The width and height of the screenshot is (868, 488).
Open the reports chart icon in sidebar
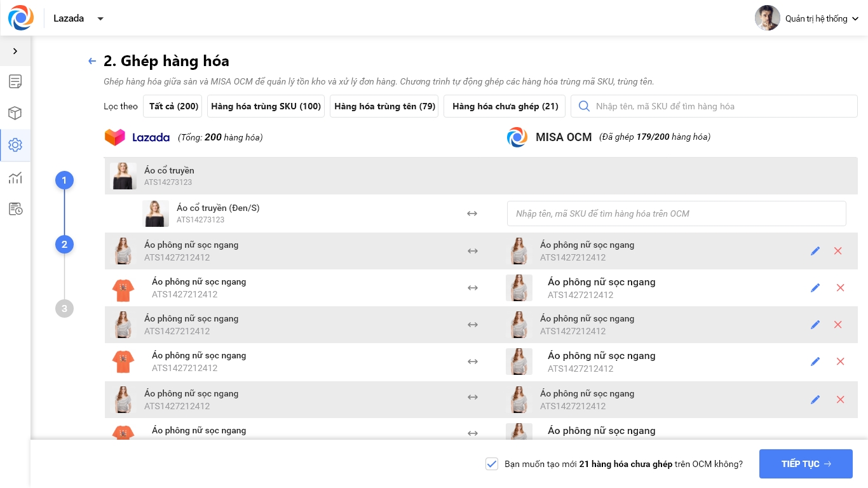(x=15, y=177)
